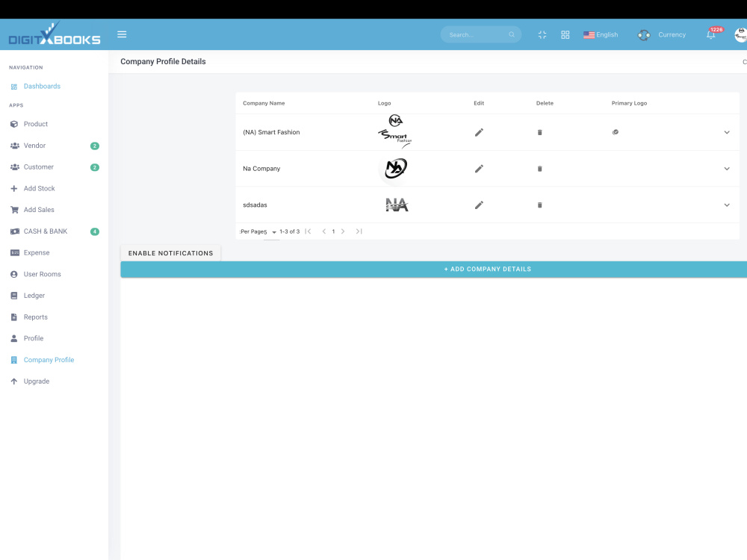Screen dimensions: 747x560
Task: Open the Product menu item
Action: pos(36,124)
